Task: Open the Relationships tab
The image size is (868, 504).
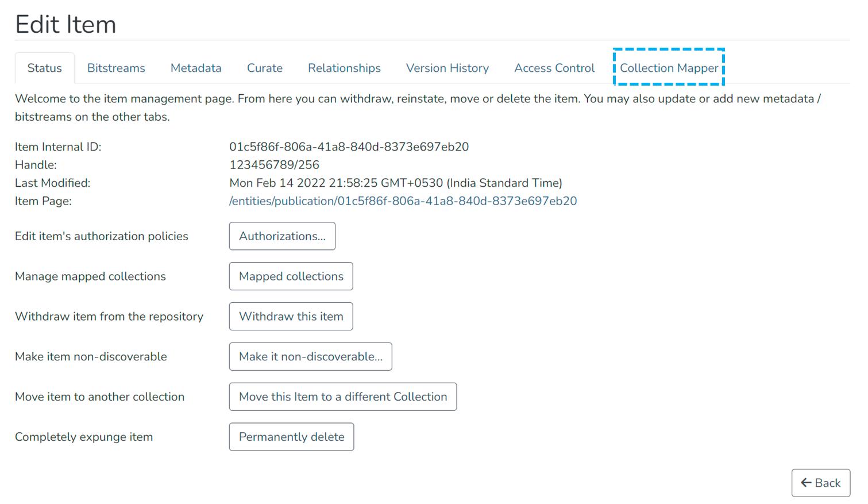Action: tap(344, 68)
